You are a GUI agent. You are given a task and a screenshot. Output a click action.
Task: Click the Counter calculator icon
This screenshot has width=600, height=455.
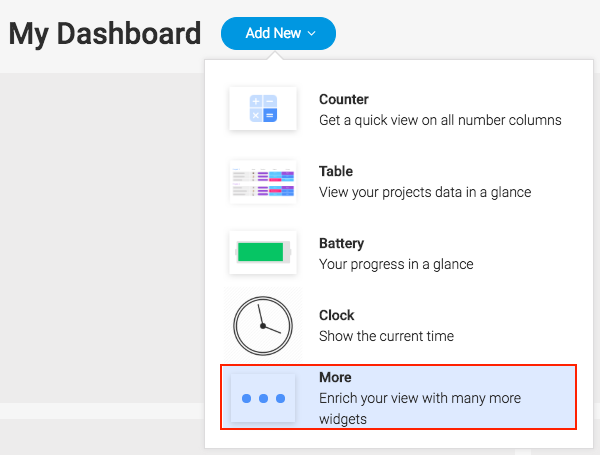pos(263,109)
